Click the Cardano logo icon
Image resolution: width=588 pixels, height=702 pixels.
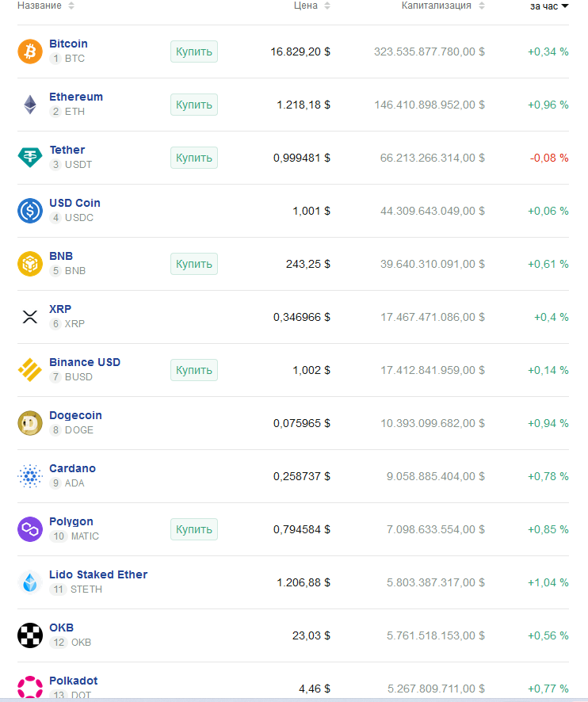tap(30, 476)
